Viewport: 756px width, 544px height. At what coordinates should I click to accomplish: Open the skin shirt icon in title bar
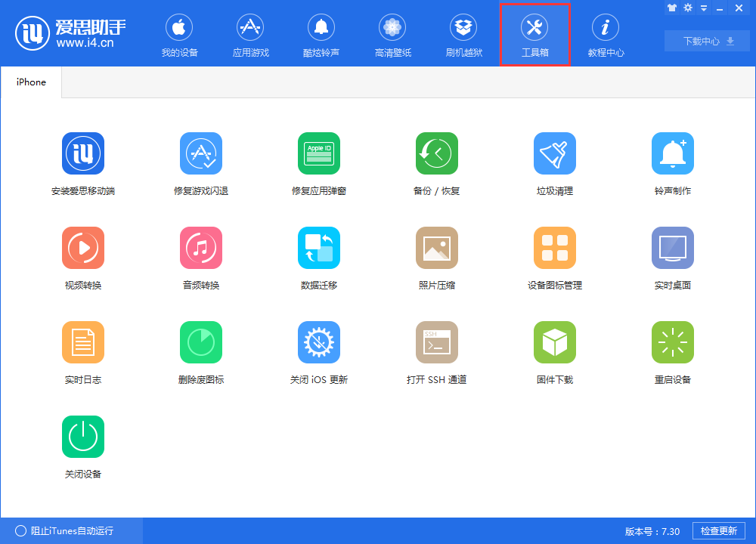(x=671, y=8)
